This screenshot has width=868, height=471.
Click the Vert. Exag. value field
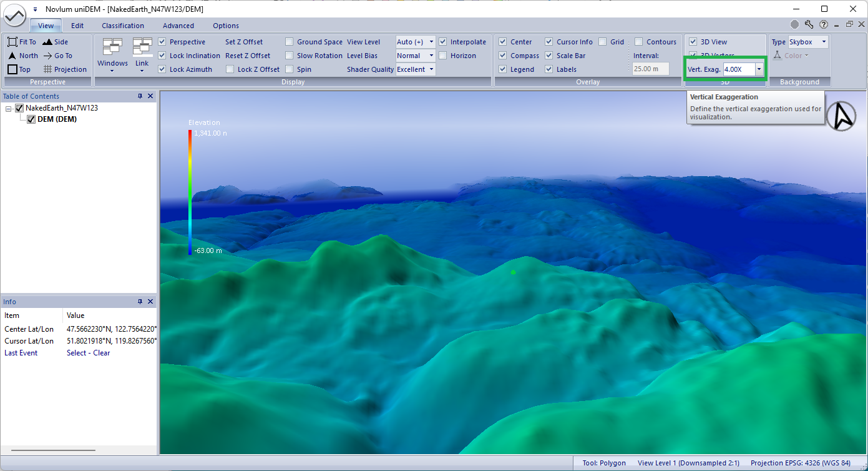739,69
